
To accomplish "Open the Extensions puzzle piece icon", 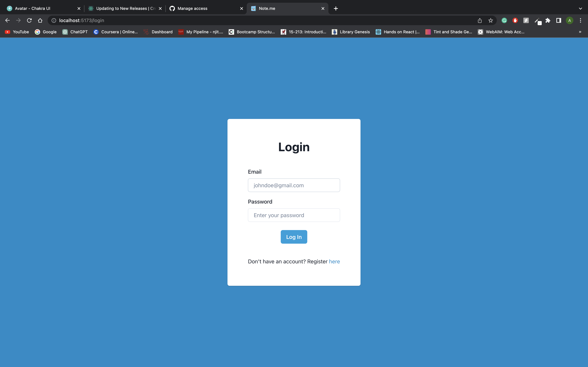I will [x=548, y=20].
